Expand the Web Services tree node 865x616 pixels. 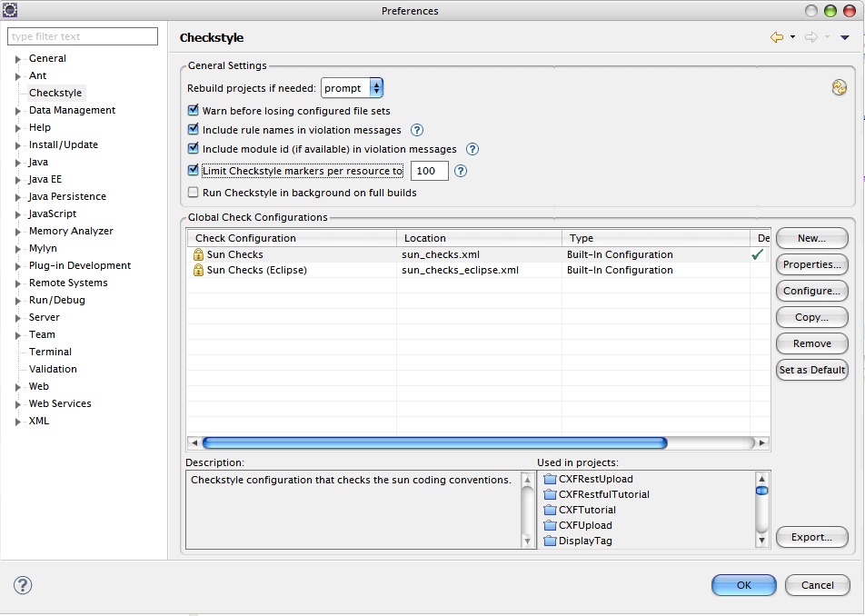coord(17,404)
